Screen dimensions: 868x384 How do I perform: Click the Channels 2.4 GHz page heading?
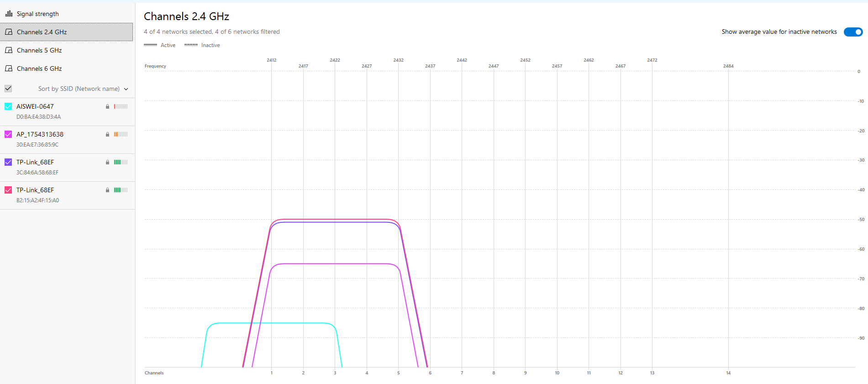coord(187,16)
